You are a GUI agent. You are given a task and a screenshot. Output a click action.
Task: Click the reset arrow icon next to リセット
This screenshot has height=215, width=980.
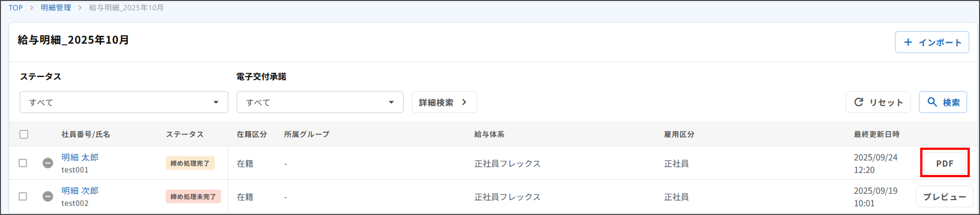859,102
